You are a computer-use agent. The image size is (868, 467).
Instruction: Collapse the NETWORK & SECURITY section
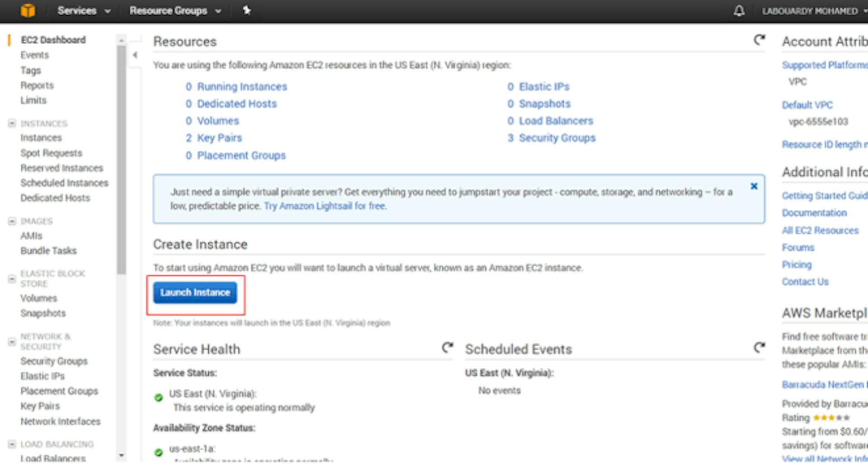(12, 342)
